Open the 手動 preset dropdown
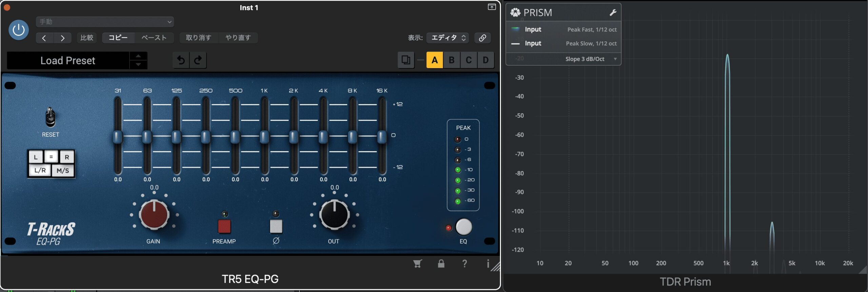Viewport: 868px width, 292px height. (x=105, y=22)
